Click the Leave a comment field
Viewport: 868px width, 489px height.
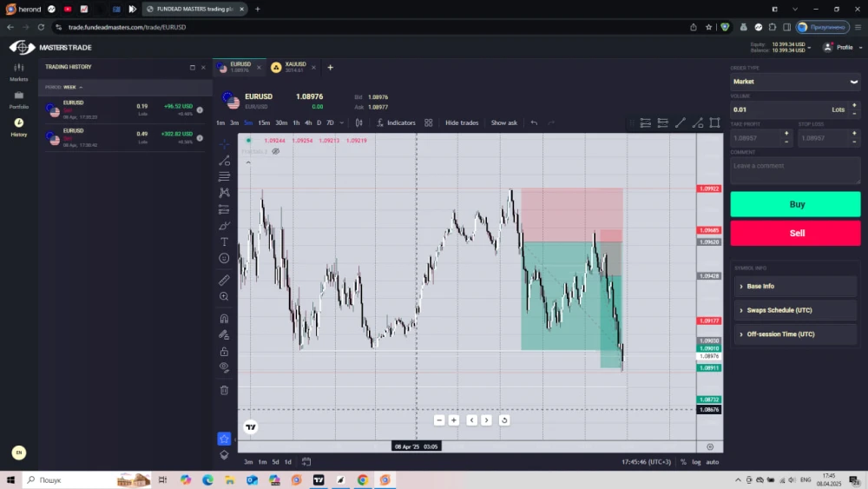(794, 169)
